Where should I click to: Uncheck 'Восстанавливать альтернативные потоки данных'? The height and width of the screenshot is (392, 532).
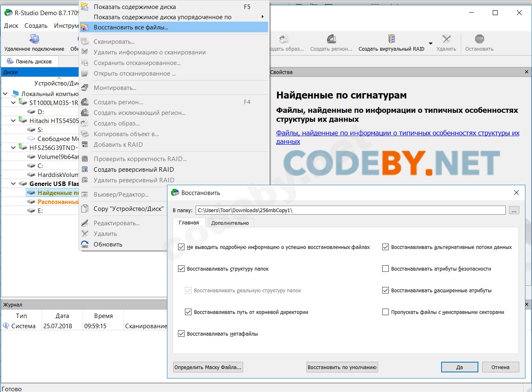point(385,247)
